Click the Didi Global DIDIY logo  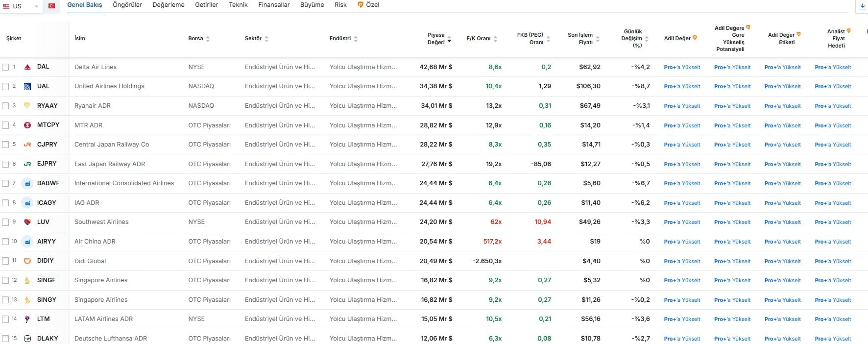click(x=27, y=261)
